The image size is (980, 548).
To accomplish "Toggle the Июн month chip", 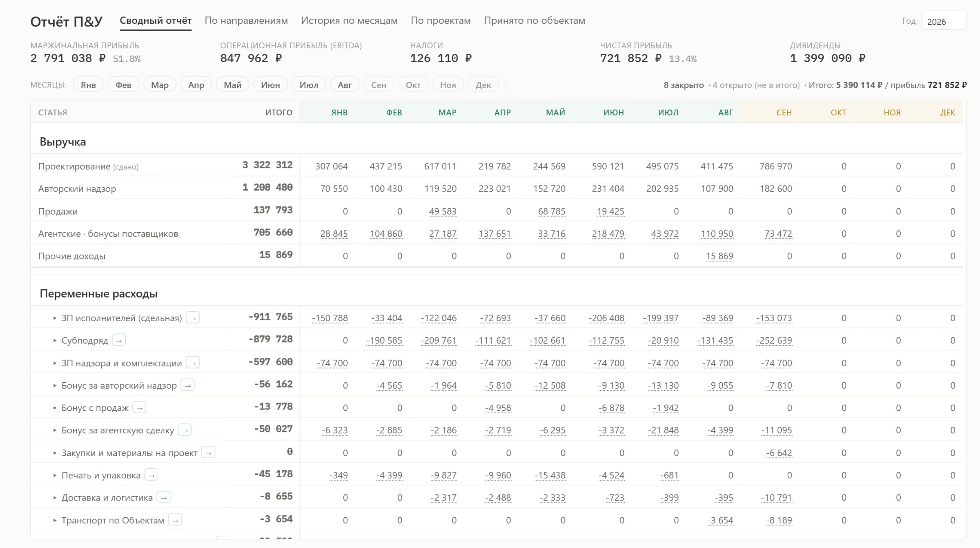I will click(270, 85).
